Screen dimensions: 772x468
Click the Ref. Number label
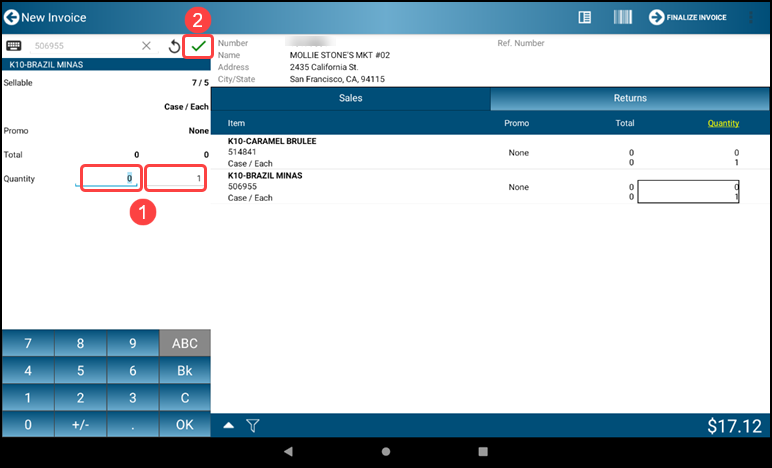(521, 43)
